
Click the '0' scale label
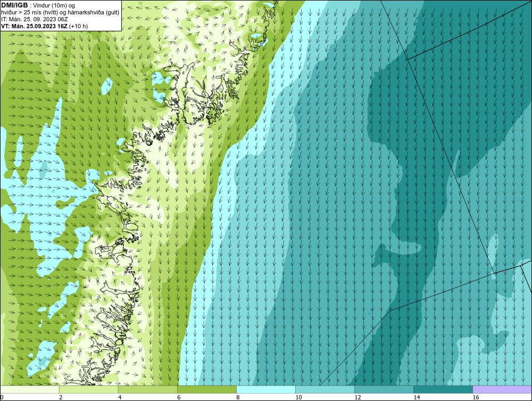(2, 397)
